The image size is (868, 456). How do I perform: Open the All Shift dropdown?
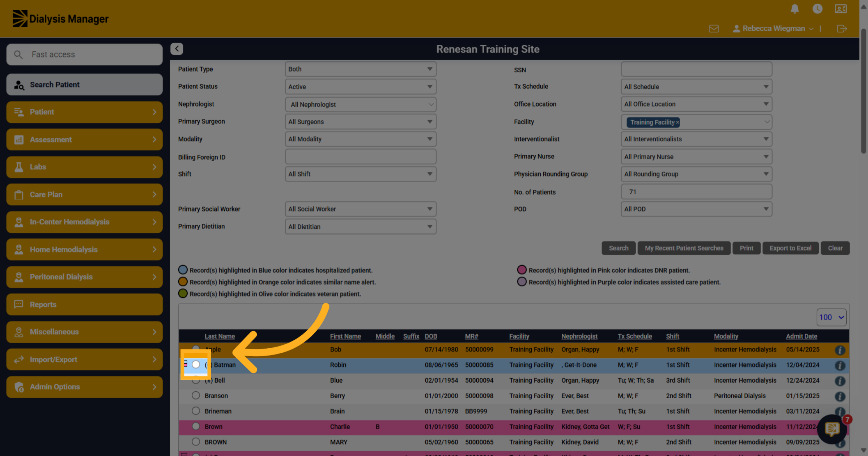tap(361, 174)
